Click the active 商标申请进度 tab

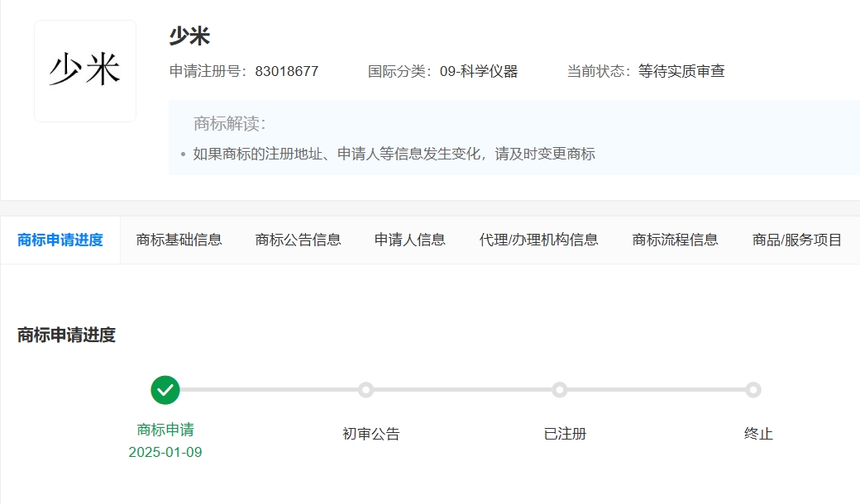(x=60, y=240)
